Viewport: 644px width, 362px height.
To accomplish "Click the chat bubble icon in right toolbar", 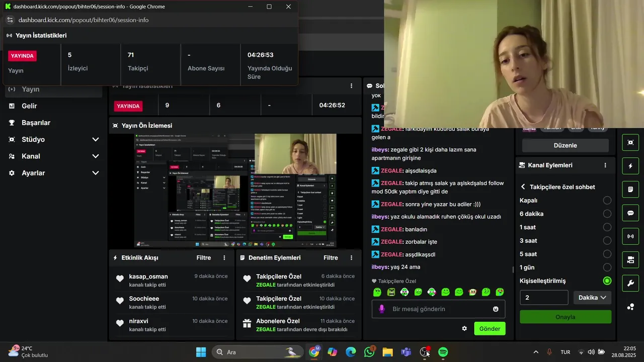I will coord(630,213).
